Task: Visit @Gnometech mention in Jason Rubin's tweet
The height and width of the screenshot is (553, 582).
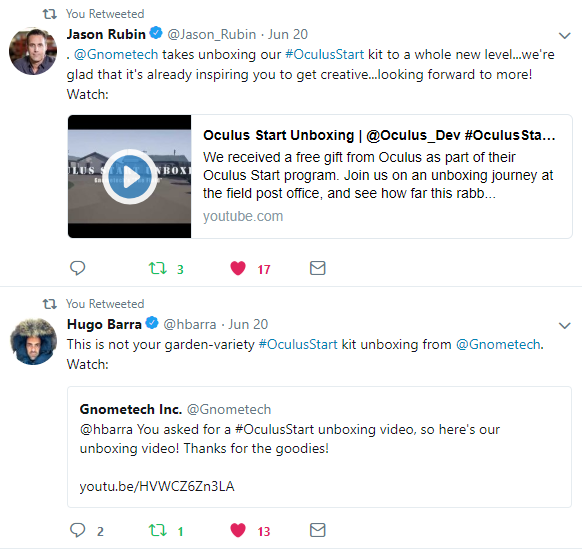Action: [x=116, y=55]
